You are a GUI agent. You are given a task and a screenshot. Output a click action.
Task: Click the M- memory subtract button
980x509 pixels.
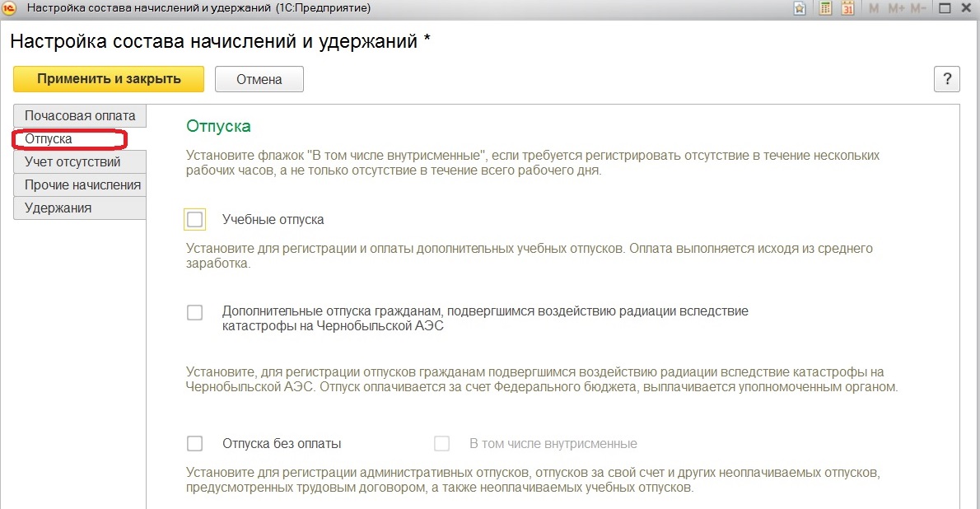918,8
